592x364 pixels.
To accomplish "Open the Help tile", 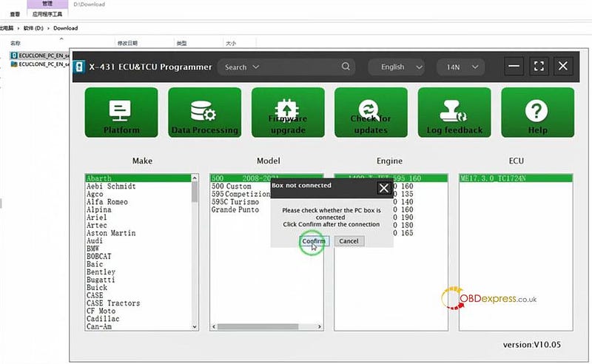I will pos(538,112).
